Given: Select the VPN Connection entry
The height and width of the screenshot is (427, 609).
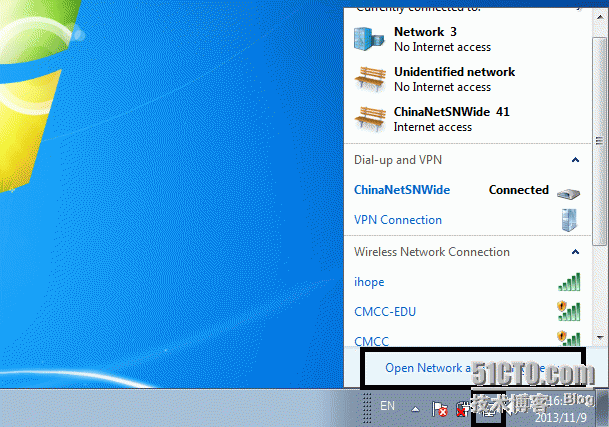Looking at the screenshot, I should point(398,220).
